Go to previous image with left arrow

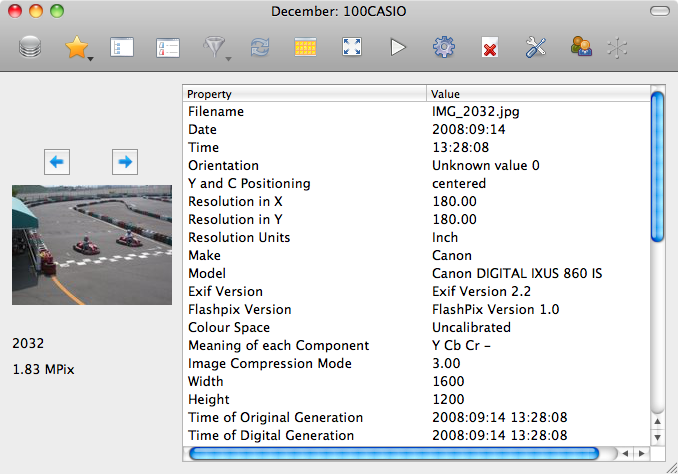(57, 160)
